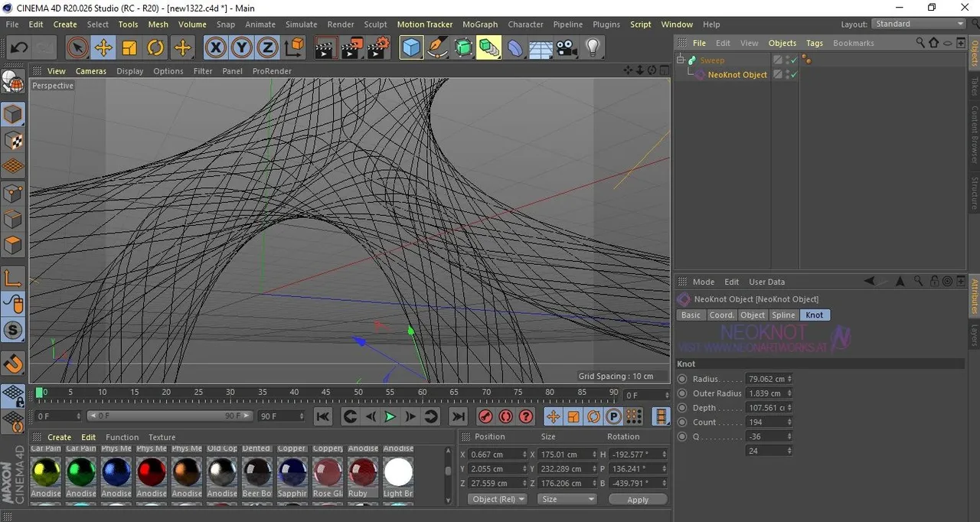Toggle Autokeying in the timeline controls

pyautogui.click(x=505, y=416)
